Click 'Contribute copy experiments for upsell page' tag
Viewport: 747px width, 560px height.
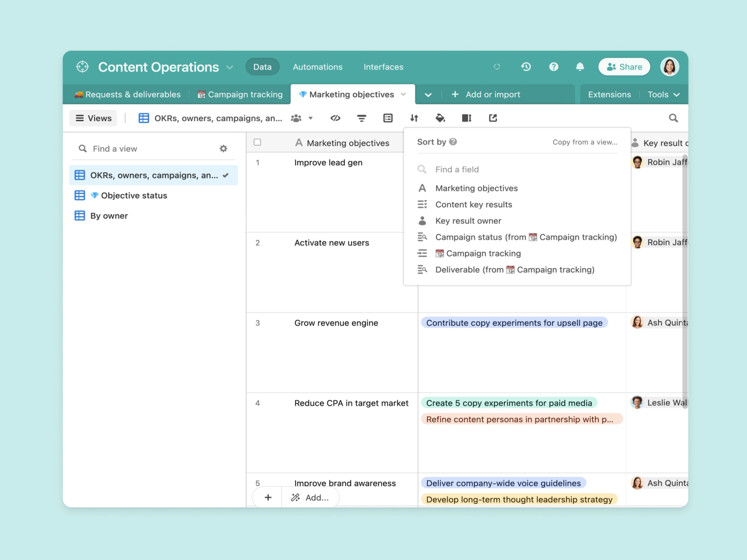coord(514,323)
